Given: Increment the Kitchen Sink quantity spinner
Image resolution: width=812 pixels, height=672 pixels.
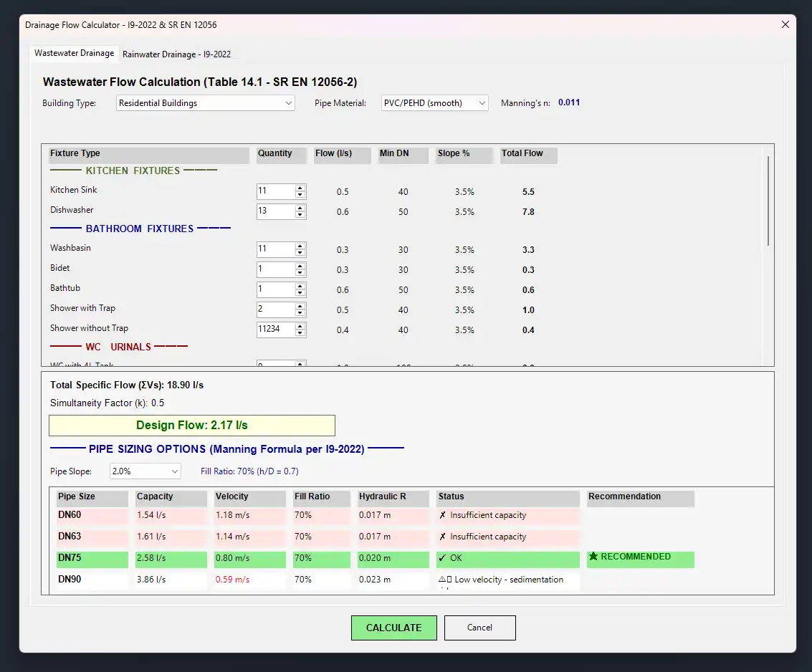Looking at the screenshot, I should (x=300, y=188).
